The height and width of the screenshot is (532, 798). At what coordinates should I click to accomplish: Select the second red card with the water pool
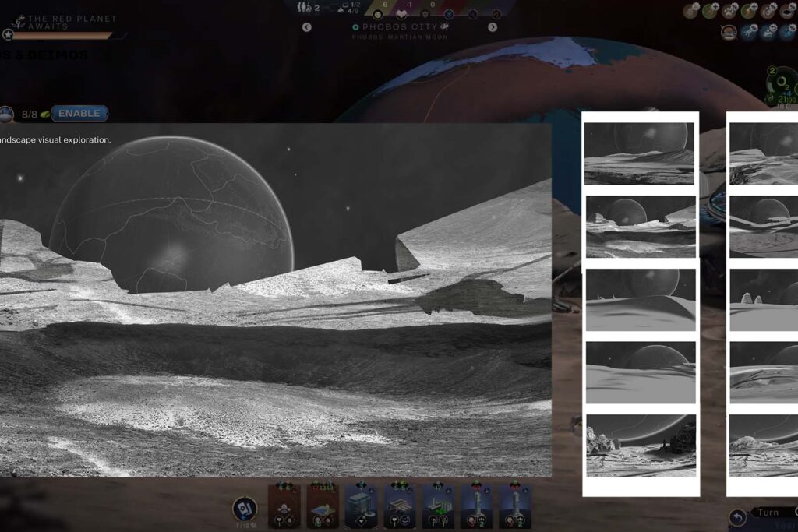(x=322, y=506)
